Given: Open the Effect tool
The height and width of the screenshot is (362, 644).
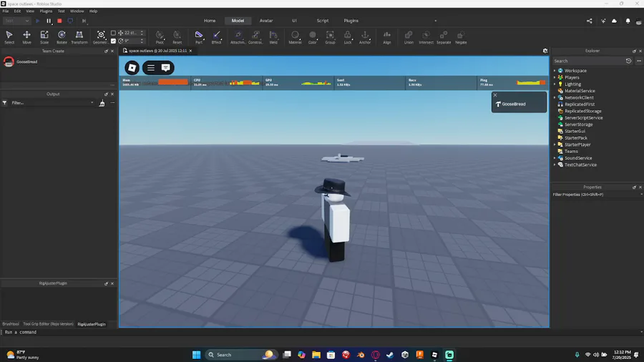Looking at the screenshot, I should click(216, 37).
